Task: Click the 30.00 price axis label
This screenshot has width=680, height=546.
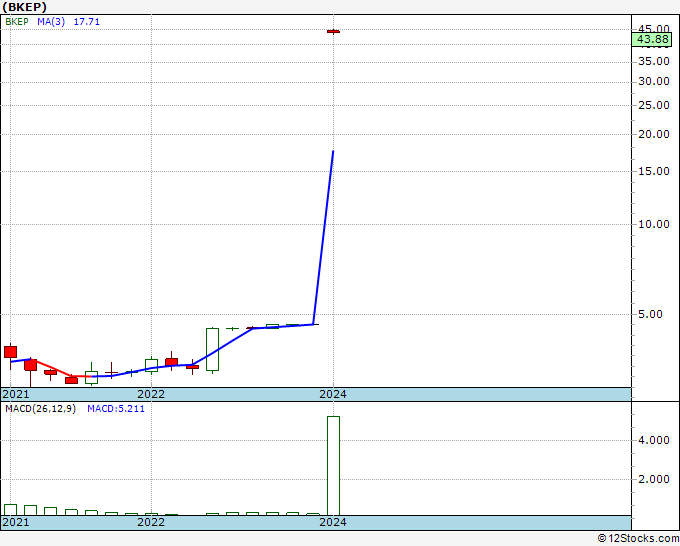Action: pos(654,82)
